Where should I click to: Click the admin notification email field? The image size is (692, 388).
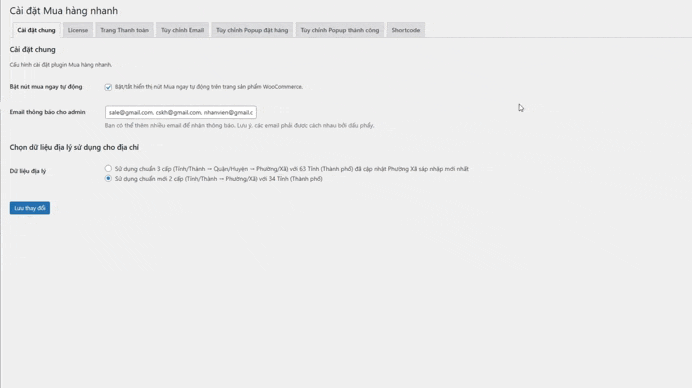point(181,112)
